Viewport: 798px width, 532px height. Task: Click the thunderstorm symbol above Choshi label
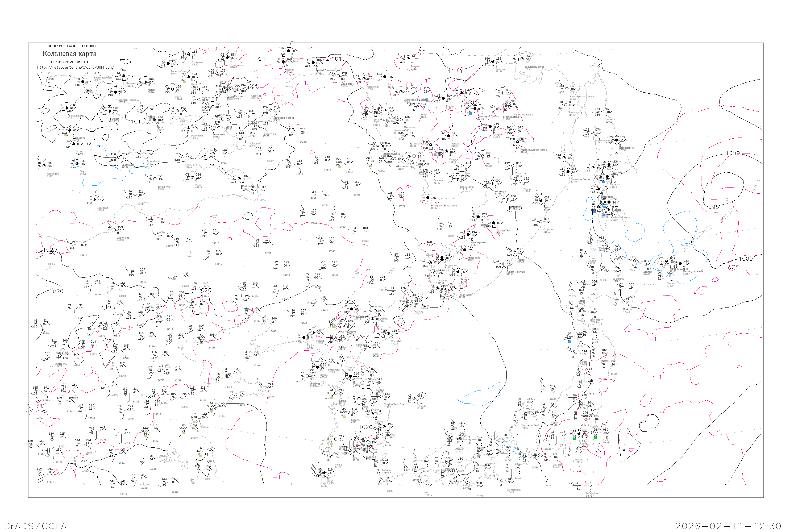click(x=607, y=438)
